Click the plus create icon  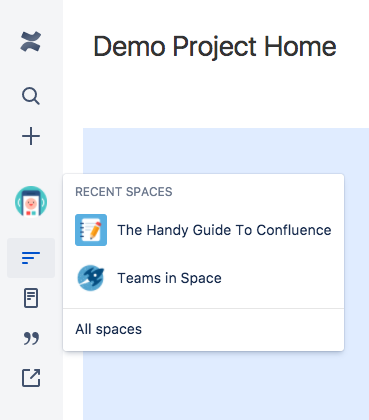pos(31,136)
